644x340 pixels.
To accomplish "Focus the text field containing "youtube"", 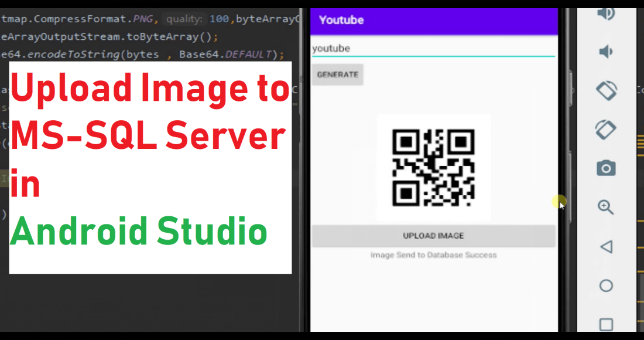I will 433,48.
